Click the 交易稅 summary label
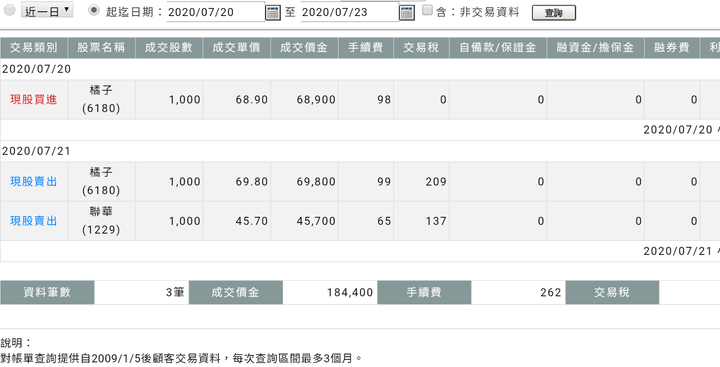 pyautogui.click(x=612, y=293)
